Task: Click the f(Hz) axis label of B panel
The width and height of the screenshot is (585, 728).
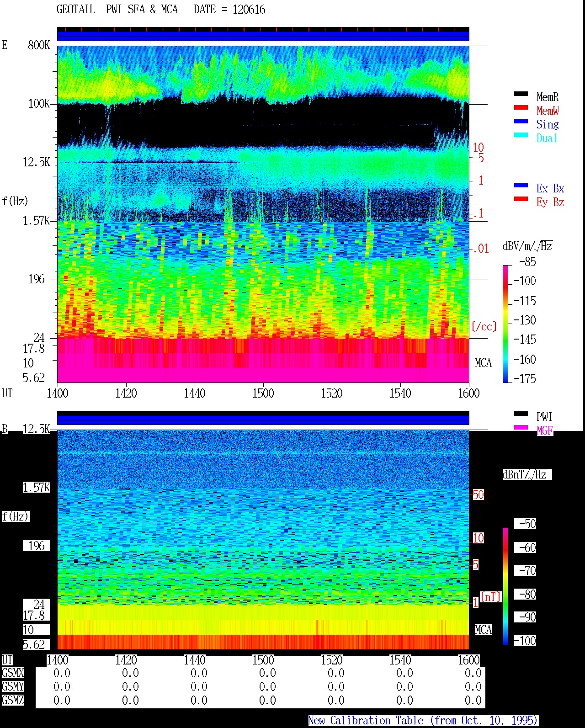Action: pyautogui.click(x=15, y=516)
